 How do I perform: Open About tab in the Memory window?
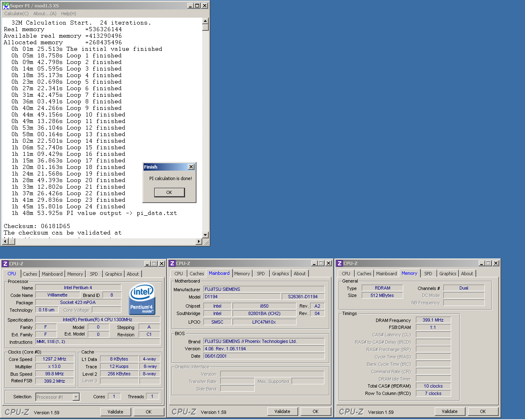click(x=467, y=274)
